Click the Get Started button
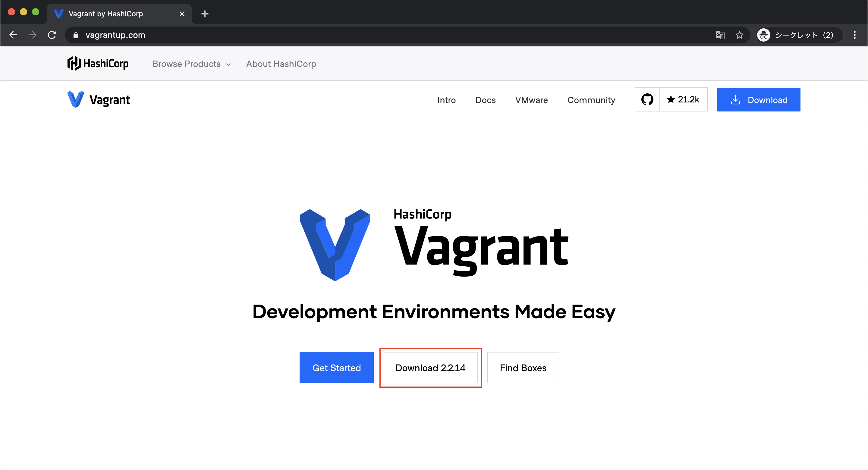The height and width of the screenshot is (470, 868). 336,368
